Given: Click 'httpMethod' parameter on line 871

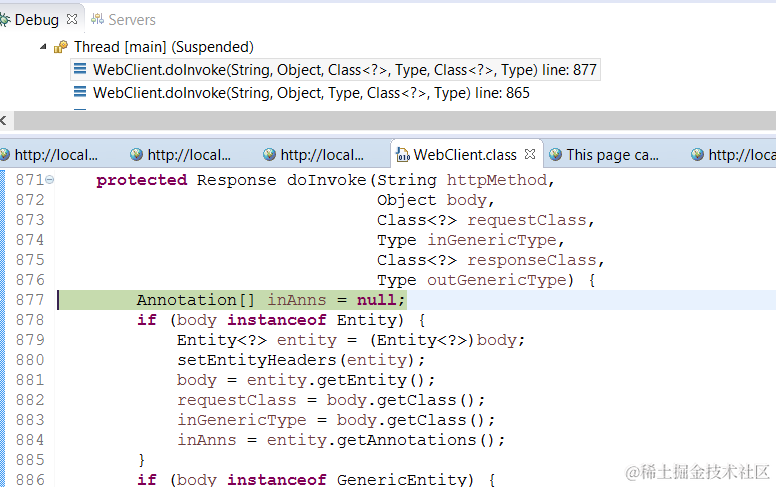Looking at the screenshot, I should click(x=497, y=180).
